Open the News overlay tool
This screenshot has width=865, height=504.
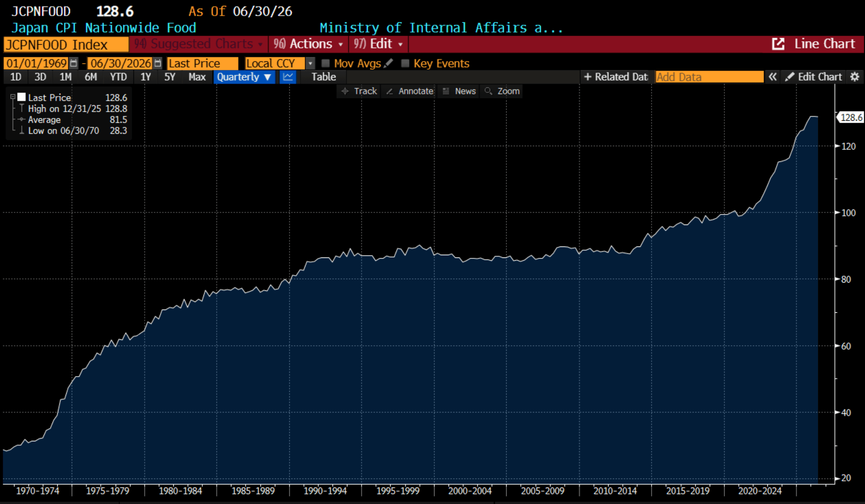459,91
